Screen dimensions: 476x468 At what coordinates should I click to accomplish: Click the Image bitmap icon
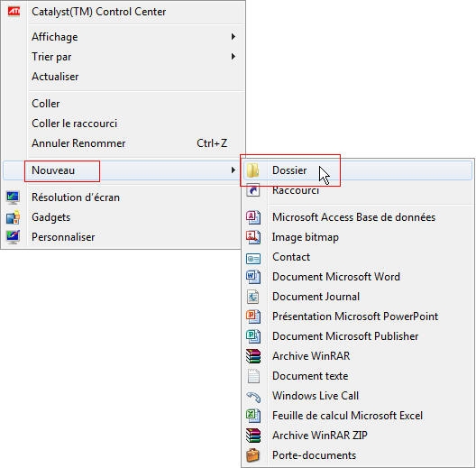(253, 237)
